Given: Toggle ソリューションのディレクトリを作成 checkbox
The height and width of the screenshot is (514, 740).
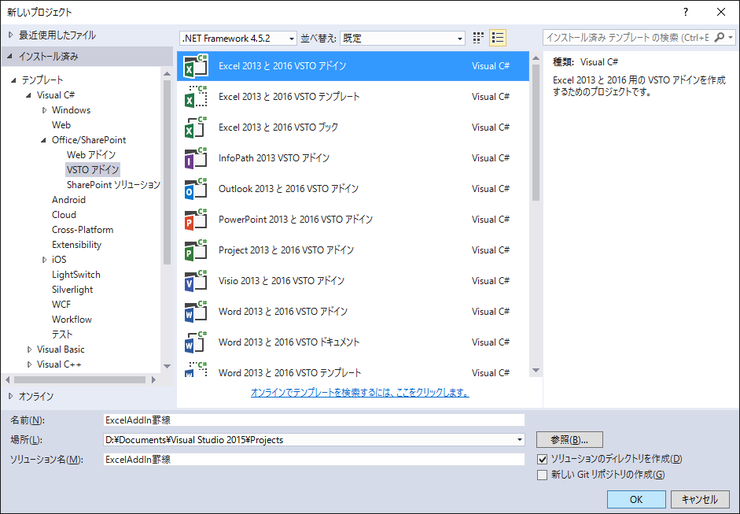Looking at the screenshot, I should 542,459.
